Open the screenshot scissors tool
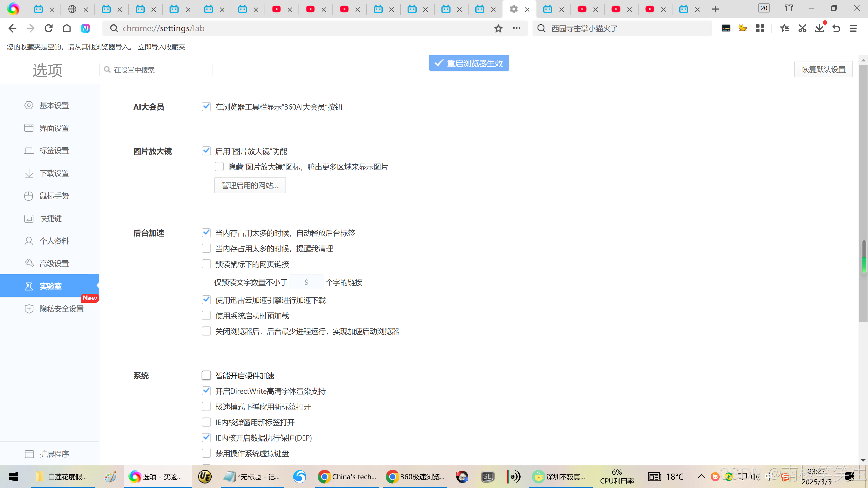The image size is (868, 488). (x=802, y=28)
